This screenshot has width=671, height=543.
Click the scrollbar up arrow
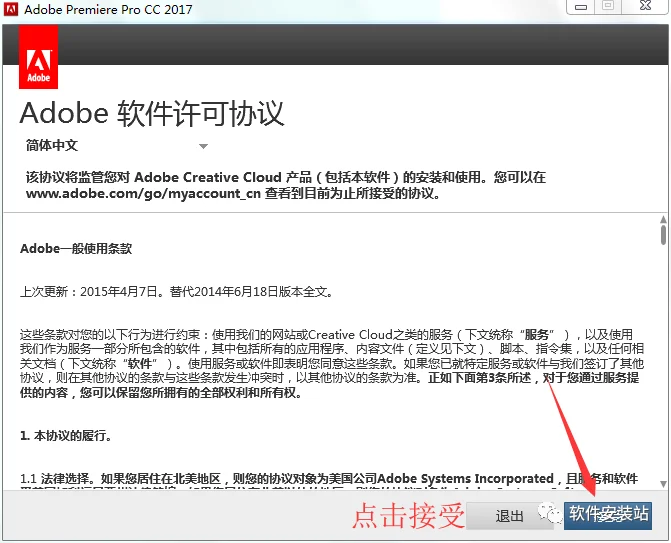click(663, 220)
